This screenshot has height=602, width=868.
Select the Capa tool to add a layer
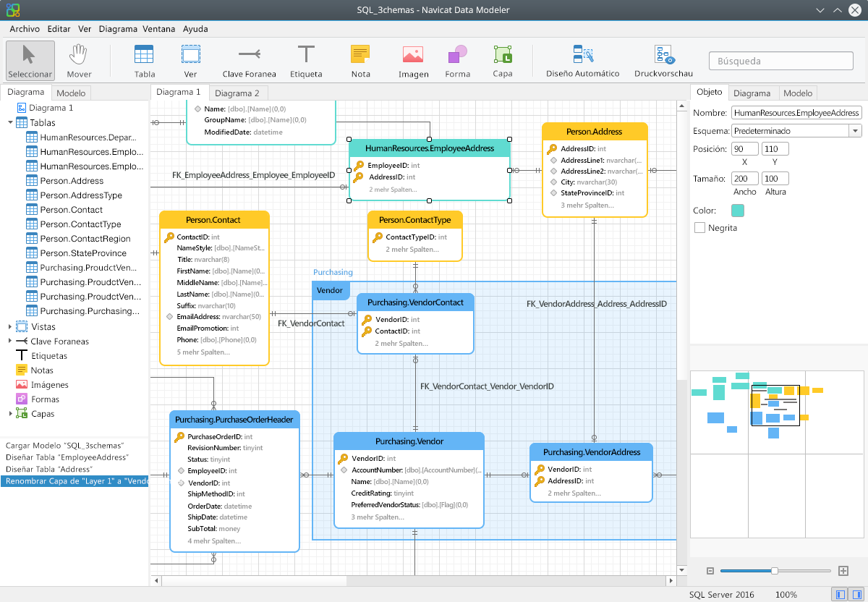click(502, 61)
